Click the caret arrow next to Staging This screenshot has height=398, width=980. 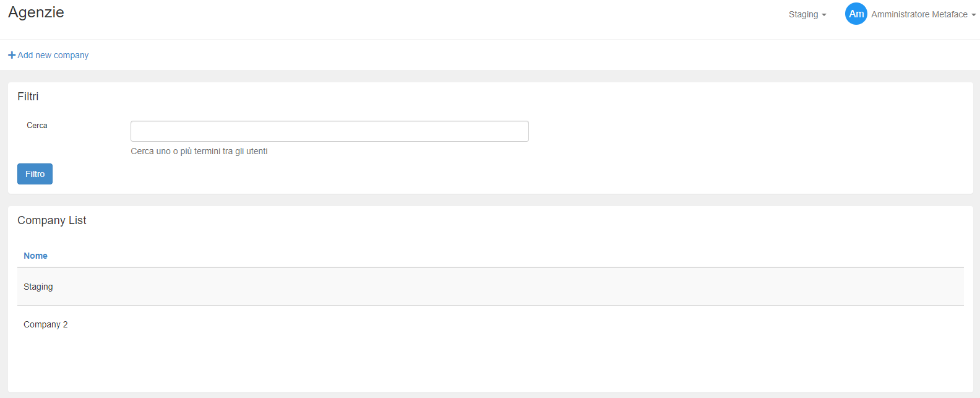click(823, 15)
